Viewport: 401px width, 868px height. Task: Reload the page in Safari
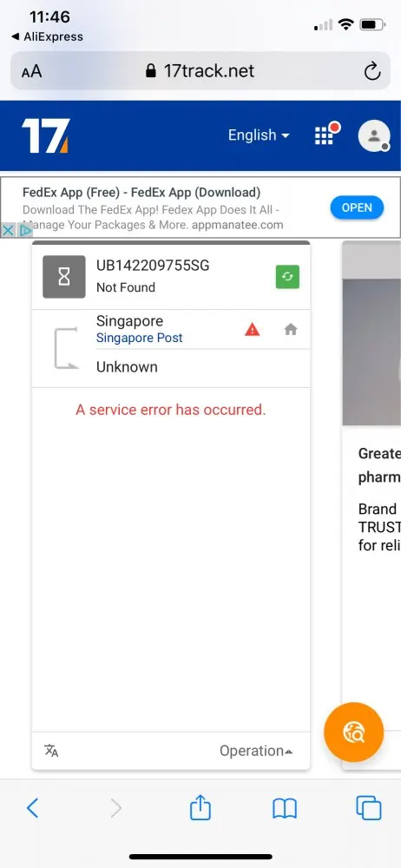pos(372,71)
